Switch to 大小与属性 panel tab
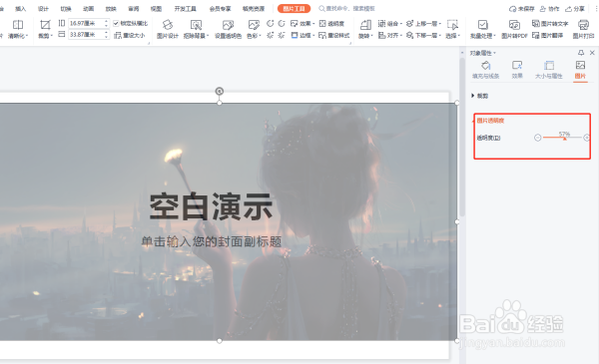The width and height of the screenshot is (599, 364). 548,70
